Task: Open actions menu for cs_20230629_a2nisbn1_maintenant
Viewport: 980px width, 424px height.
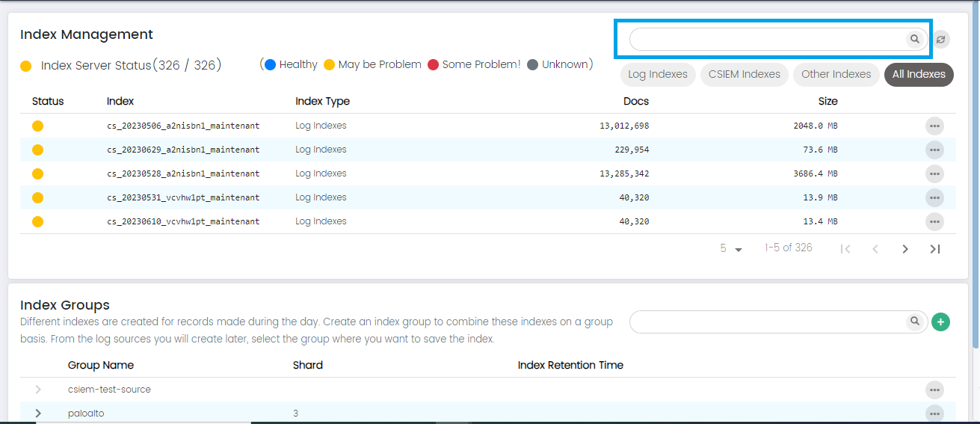Action: 934,150
